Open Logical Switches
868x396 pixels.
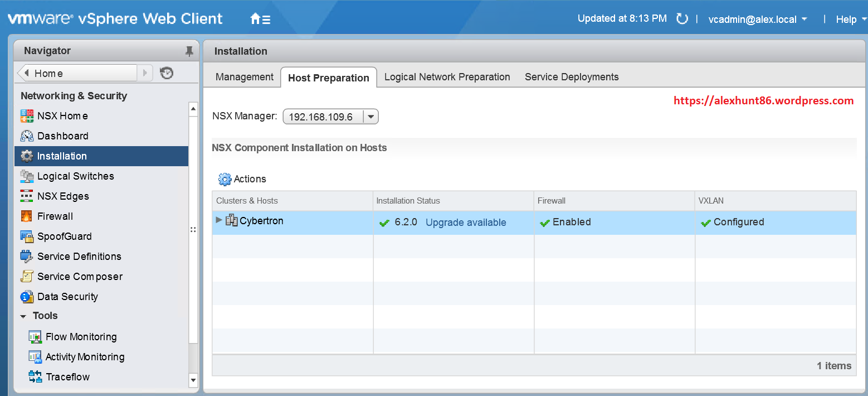tap(74, 176)
